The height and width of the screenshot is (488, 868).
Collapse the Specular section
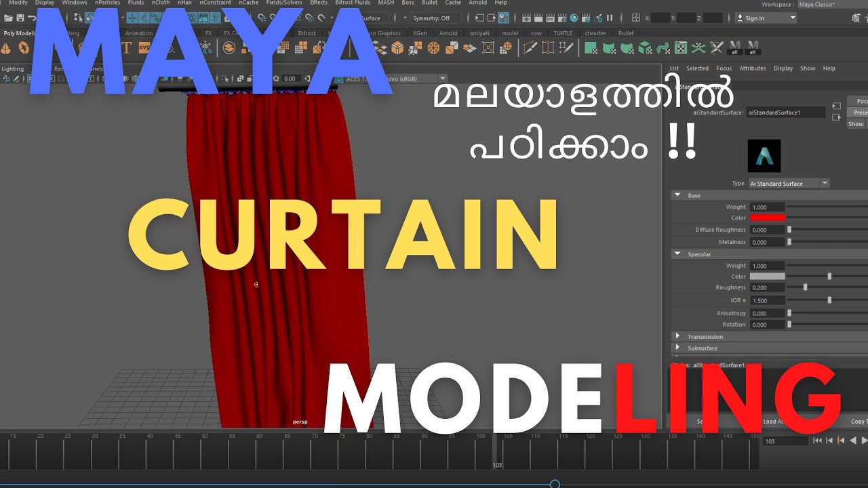pos(677,254)
